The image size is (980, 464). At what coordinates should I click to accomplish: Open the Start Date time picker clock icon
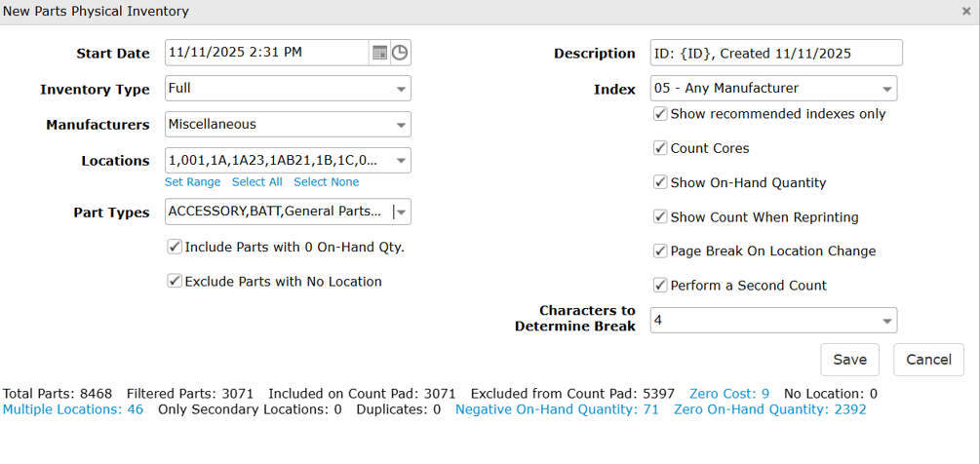tap(400, 53)
